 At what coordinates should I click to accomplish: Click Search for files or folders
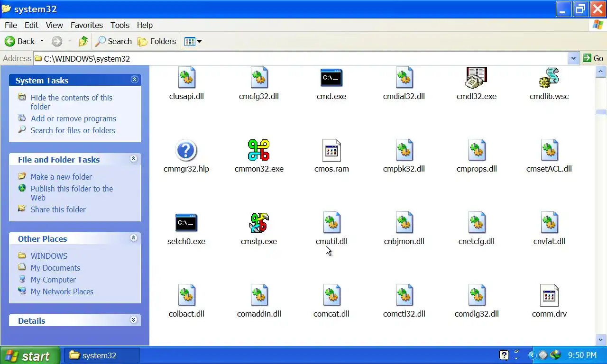[73, 130]
